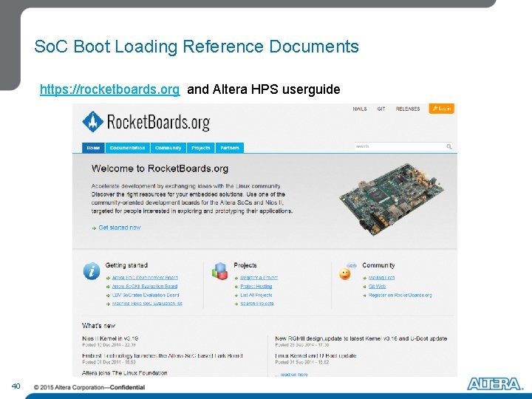The height and width of the screenshot is (399, 532).
Task: Click the Projects colored cubes icon
Action: point(220,270)
